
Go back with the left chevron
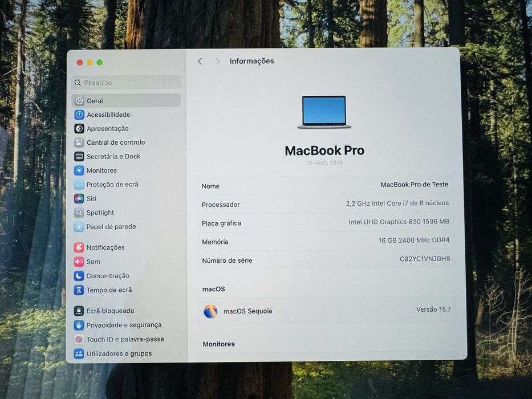[200, 61]
